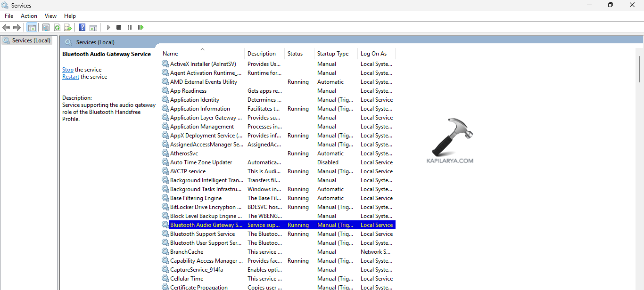Select Services (Local) in the left tree
The height and width of the screenshot is (290, 644).
(28, 40)
